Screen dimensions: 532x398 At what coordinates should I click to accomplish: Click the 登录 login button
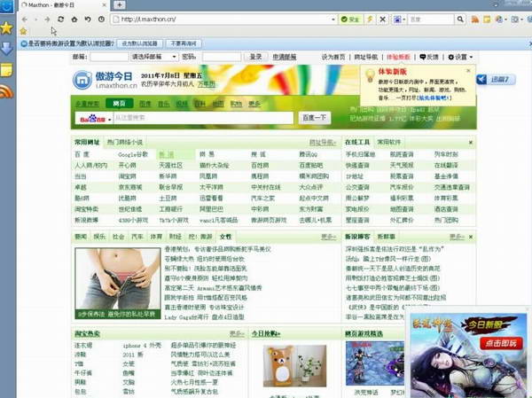(x=255, y=57)
